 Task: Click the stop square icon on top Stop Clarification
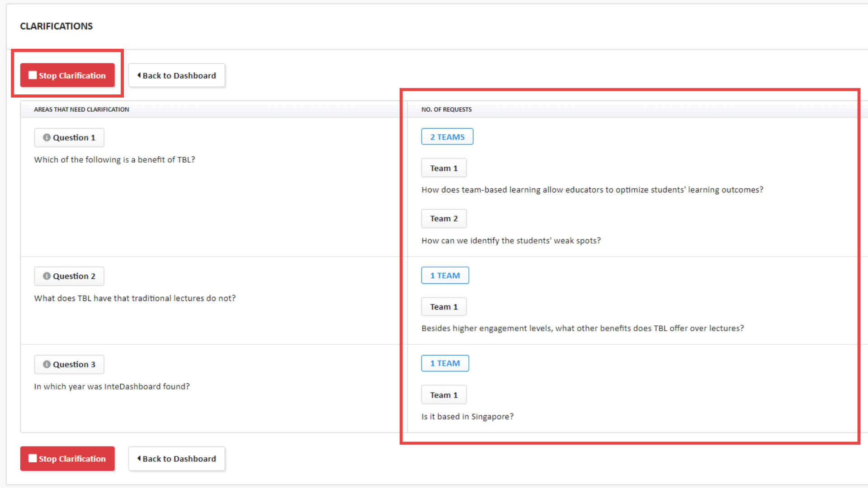(x=32, y=75)
